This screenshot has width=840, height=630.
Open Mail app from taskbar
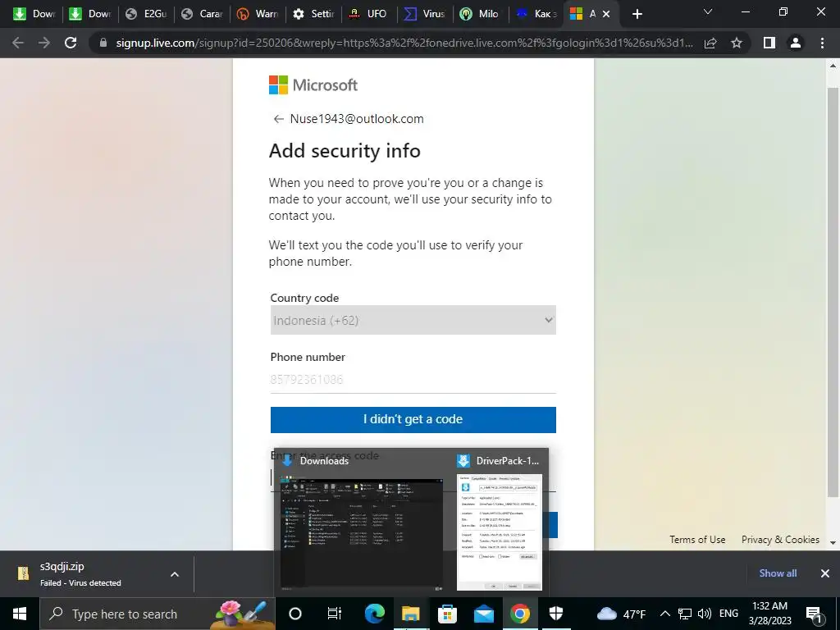484,614
